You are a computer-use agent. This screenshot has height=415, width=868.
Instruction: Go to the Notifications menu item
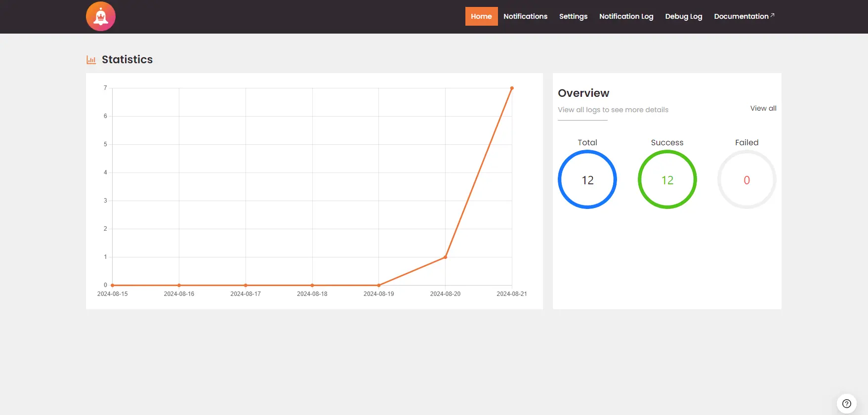click(525, 16)
